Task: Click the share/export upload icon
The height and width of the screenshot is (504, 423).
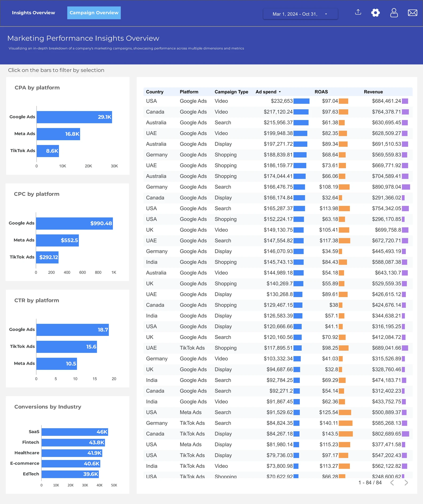Action: [x=358, y=12]
